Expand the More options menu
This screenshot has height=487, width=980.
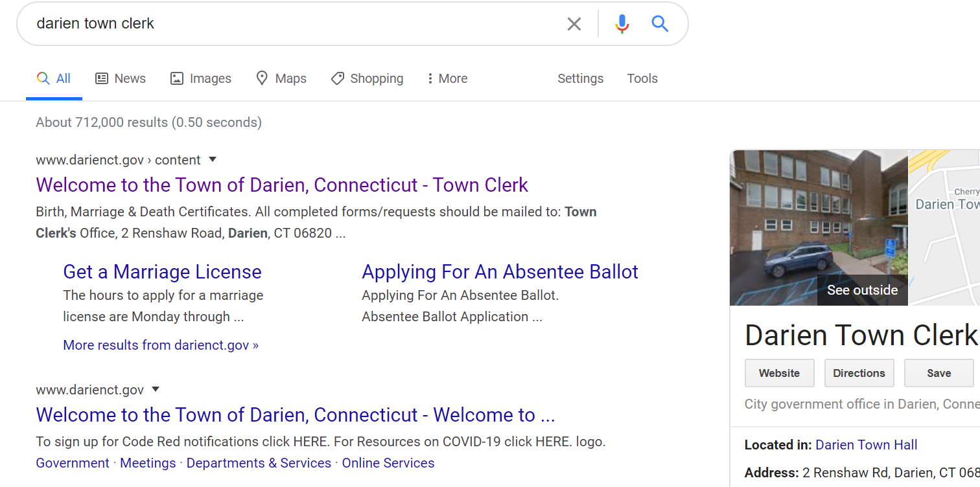click(447, 78)
